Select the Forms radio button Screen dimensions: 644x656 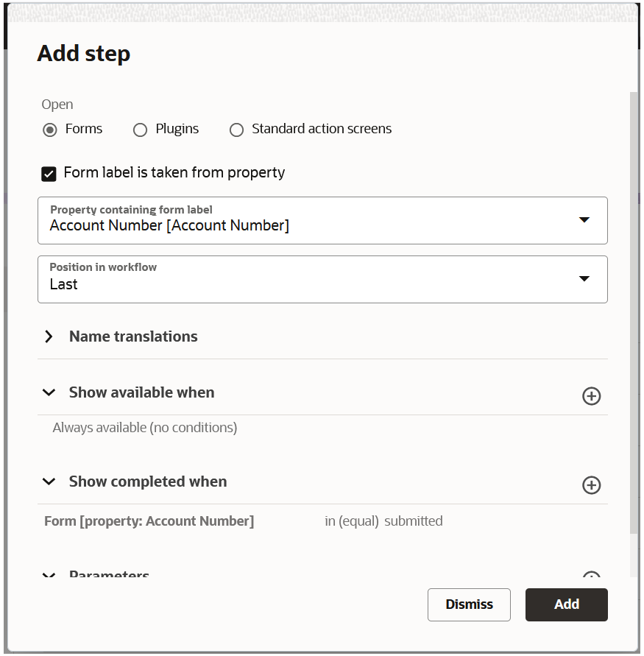[50, 130]
